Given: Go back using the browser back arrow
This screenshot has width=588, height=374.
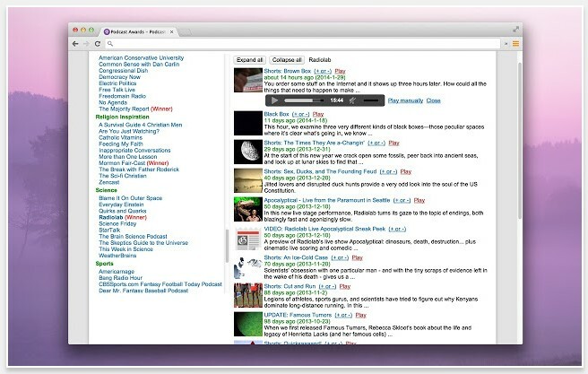Looking at the screenshot, I should point(75,44).
